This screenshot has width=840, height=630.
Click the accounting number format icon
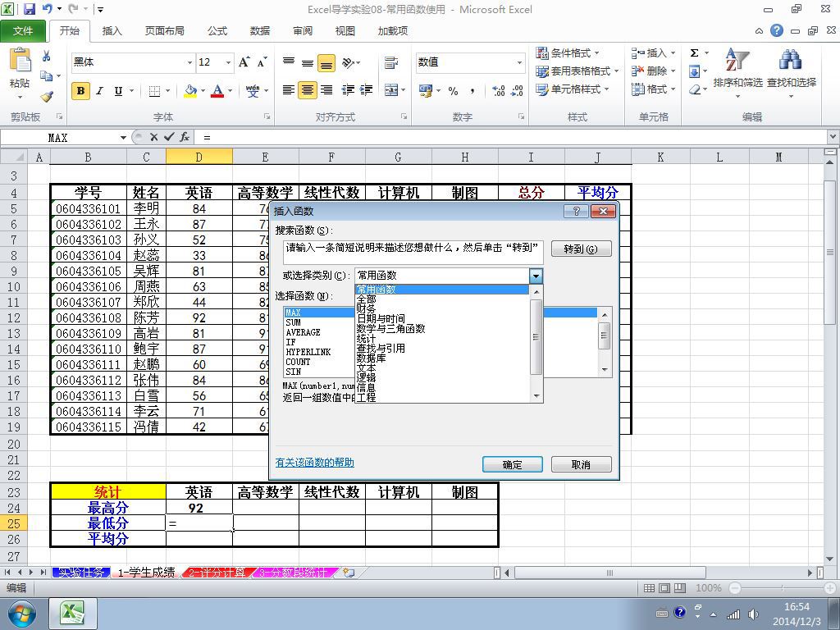(426, 90)
